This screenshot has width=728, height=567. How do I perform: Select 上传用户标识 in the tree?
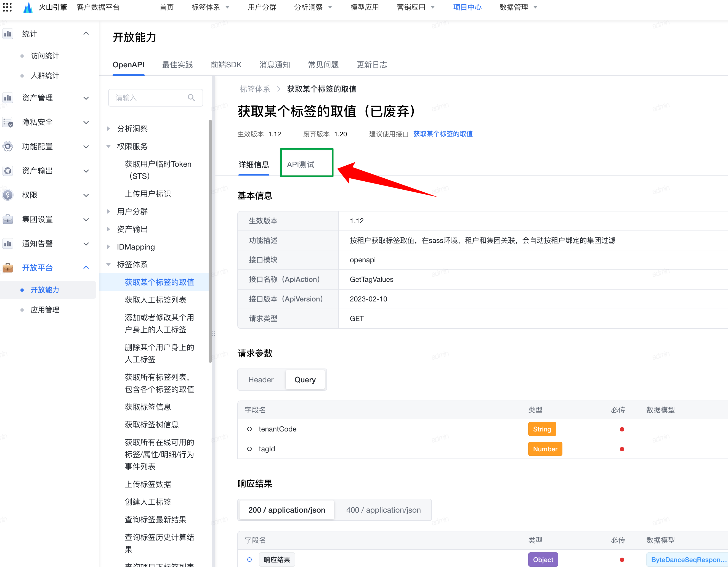tap(148, 194)
